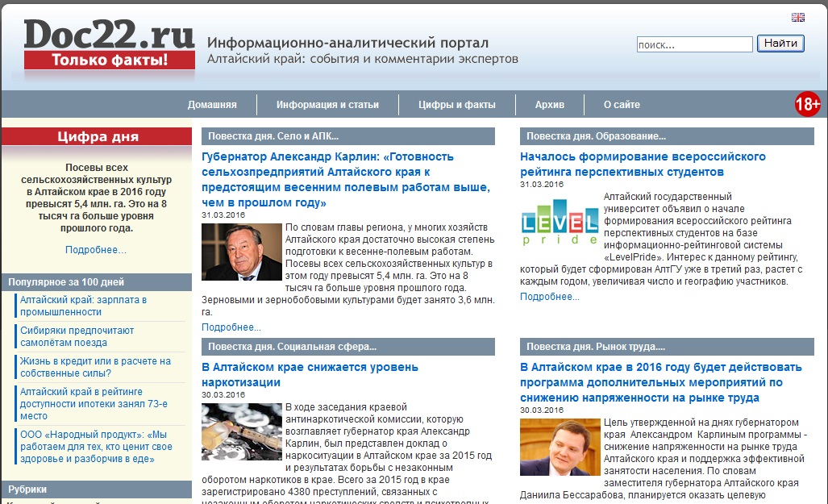The height and width of the screenshot is (504, 828).
Task: Click the Doc22.ru site logo
Action: click(110, 44)
